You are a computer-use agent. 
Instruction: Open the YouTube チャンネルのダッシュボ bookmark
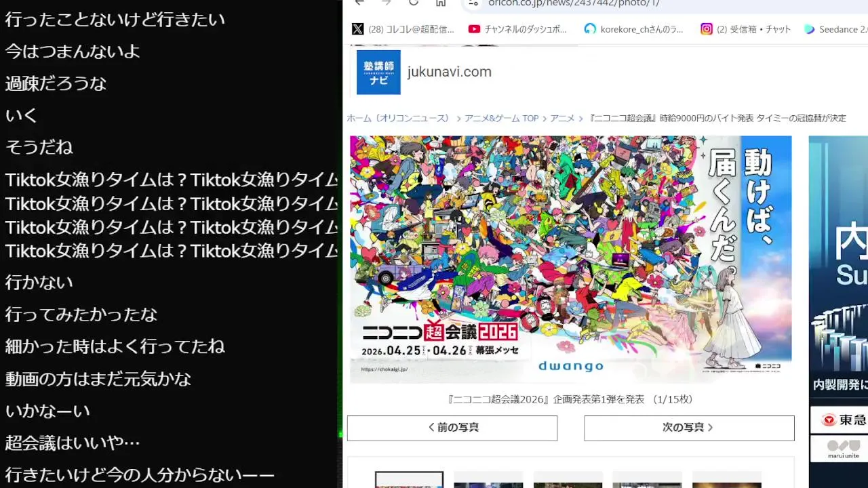point(518,29)
